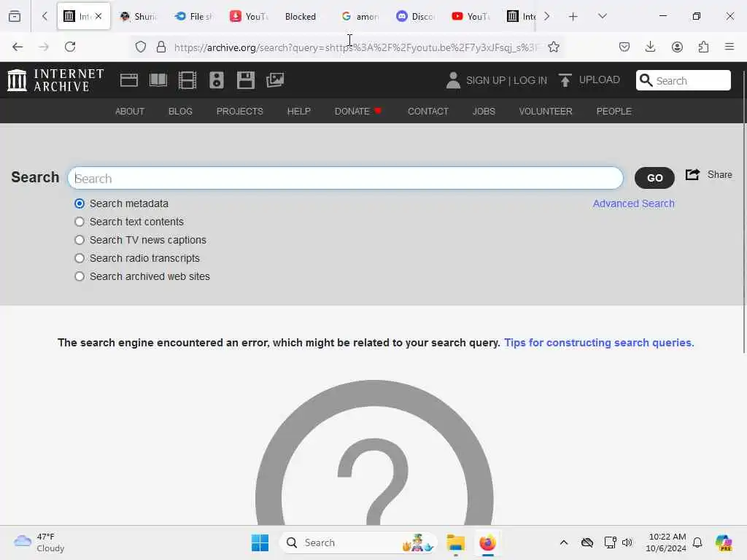Viewport: 747px width, 560px height.
Task: Close the current Internet Archive tab
Action: (x=98, y=16)
